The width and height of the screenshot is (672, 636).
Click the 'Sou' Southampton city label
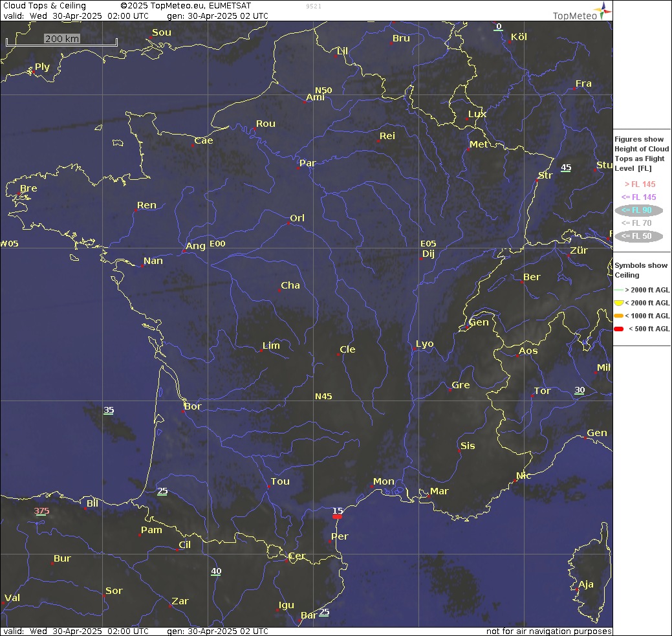pos(162,32)
